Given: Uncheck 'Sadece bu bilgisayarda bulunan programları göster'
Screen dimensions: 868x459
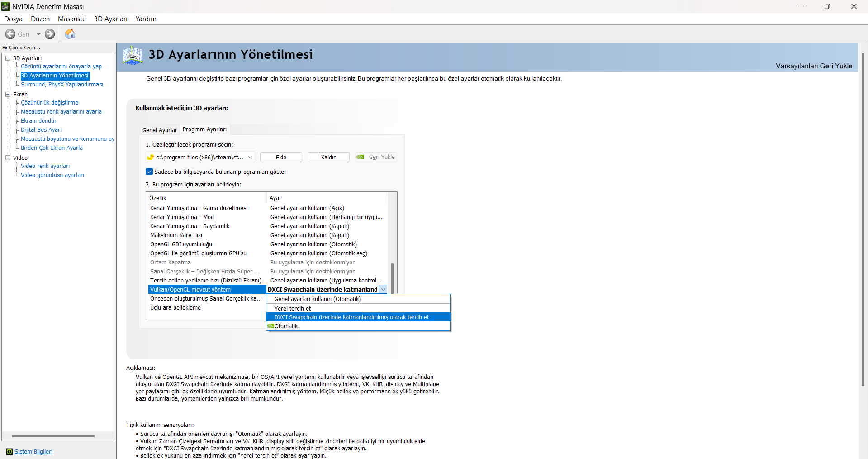Looking at the screenshot, I should point(149,172).
